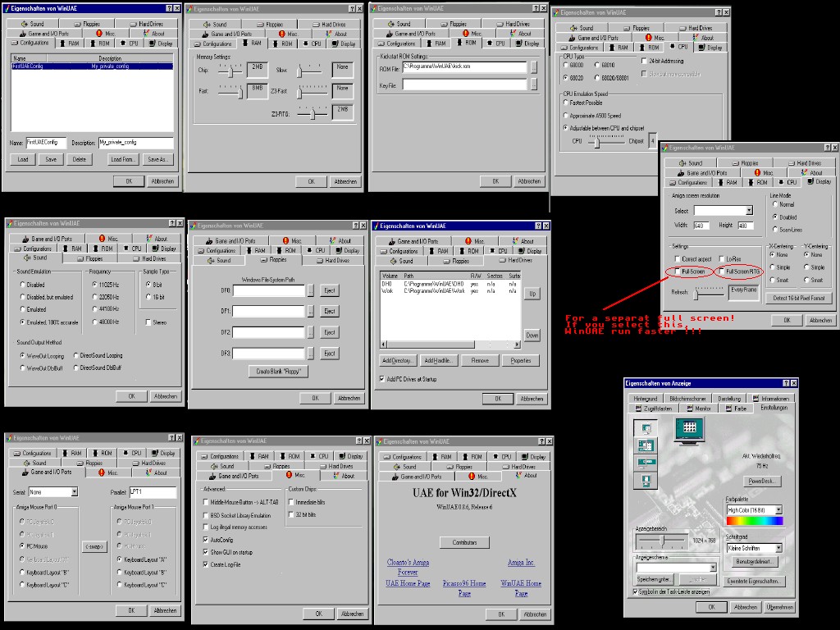The image size is (840, 630).
Task: Click the Parallel LPT1 input field
Action: (x=153, y=492)
